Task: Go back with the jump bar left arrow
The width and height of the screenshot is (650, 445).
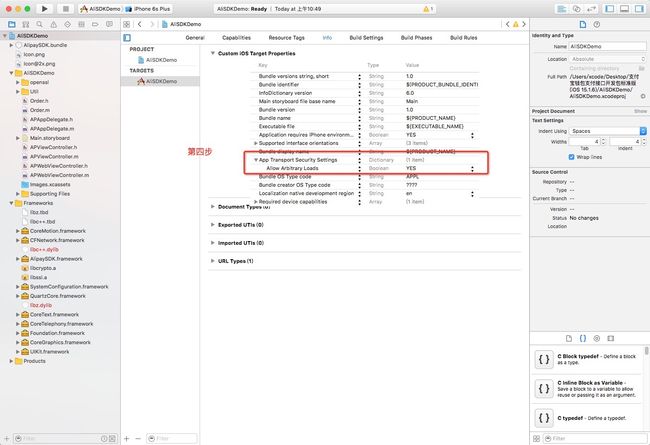Action: [140, 24]
